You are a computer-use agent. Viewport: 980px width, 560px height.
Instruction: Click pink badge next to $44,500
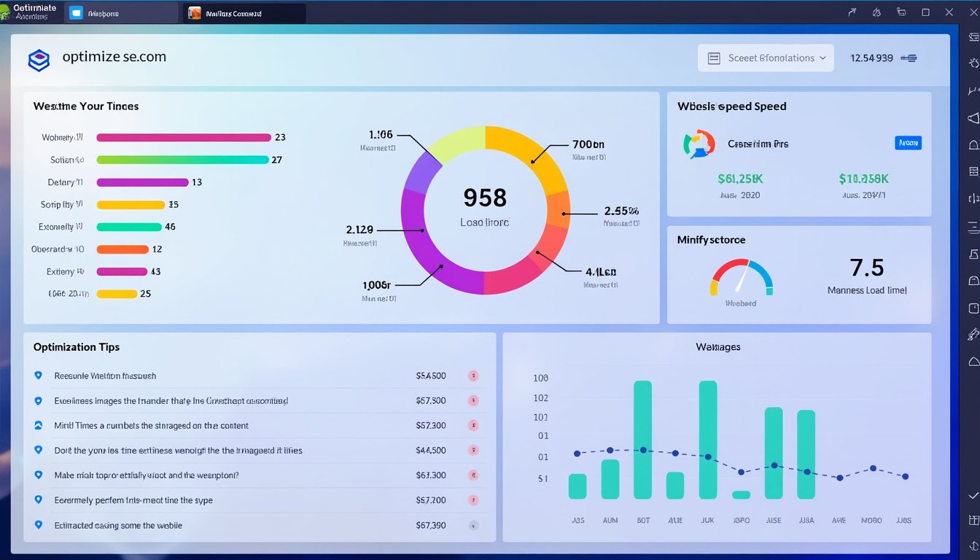coord(473,451)
